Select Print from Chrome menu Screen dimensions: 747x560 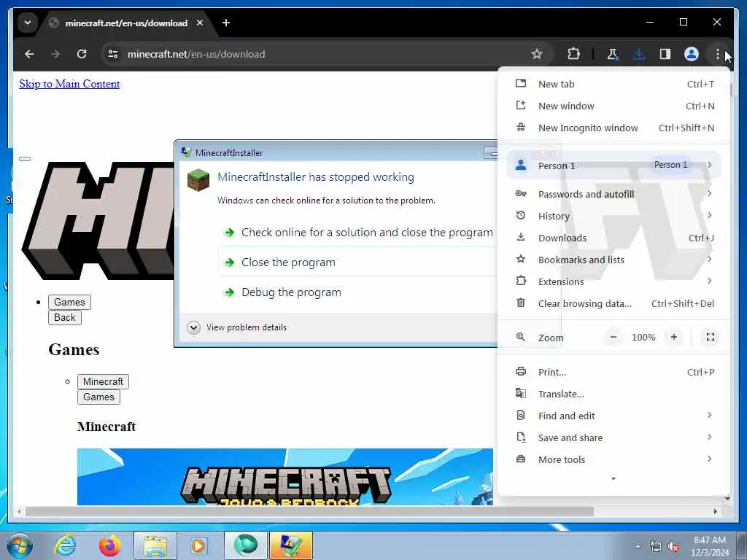pos(614,373)
